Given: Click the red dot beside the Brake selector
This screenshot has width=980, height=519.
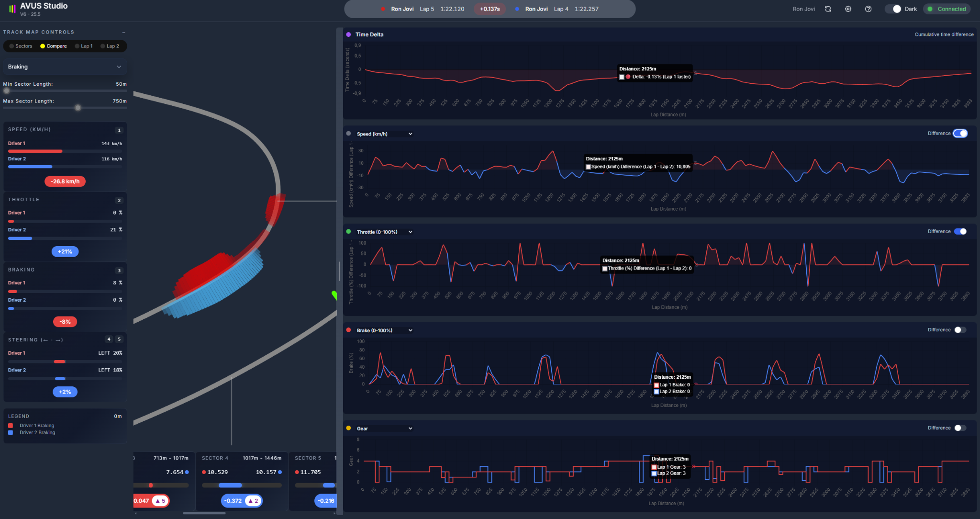Looking at the screenshot, I should (348, 330).
